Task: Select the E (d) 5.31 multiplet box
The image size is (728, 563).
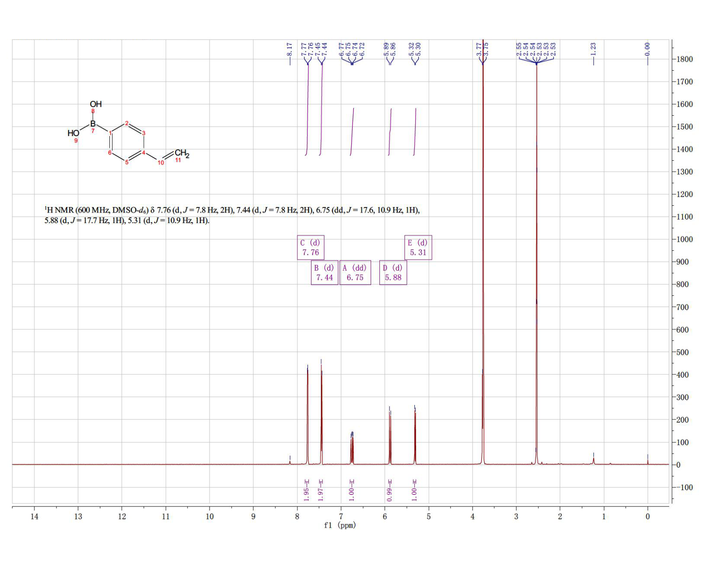Action: pos(418,247)
